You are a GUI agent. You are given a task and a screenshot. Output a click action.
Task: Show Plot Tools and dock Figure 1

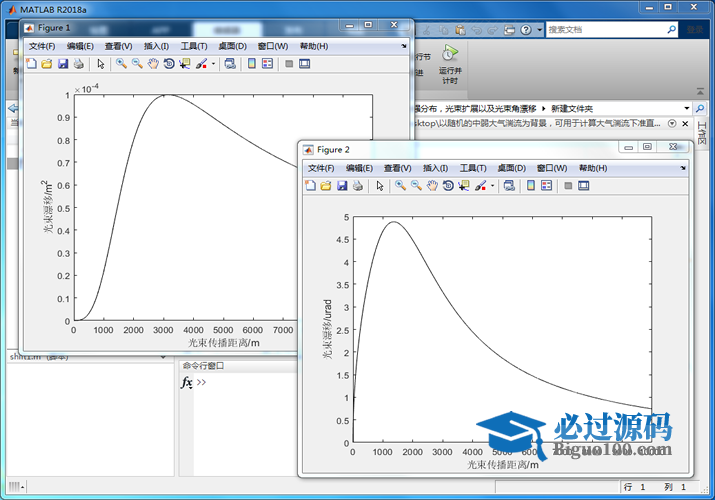point(305,64)
